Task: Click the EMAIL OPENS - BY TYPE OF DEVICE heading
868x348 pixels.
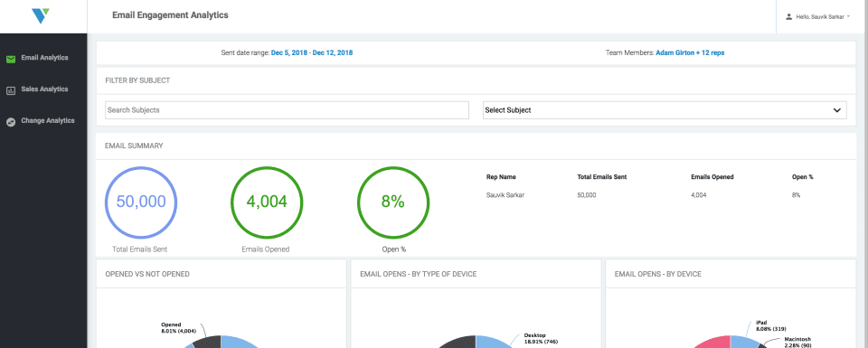Action: point(418,274)
